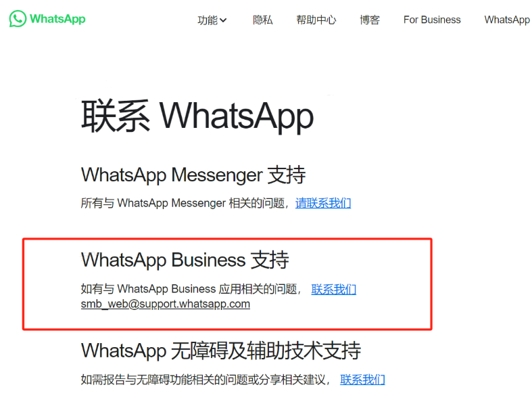Open the 帮助中心 menu item
Viewport: 532px width, 406px height.
[316, 20]
